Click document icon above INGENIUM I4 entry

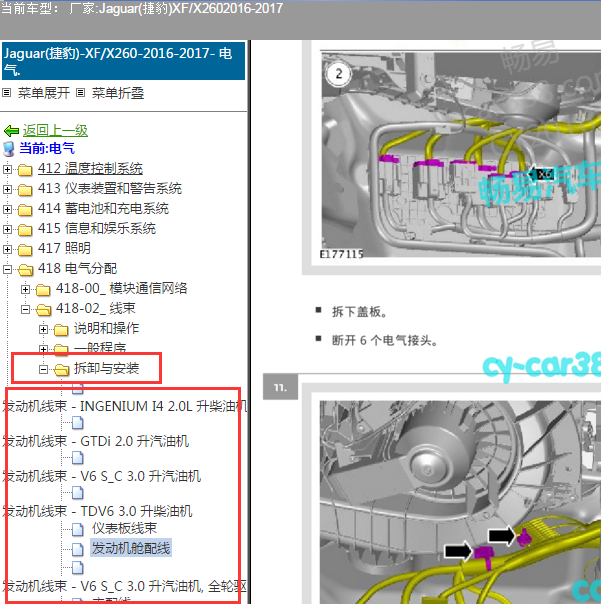coord(77,389)
